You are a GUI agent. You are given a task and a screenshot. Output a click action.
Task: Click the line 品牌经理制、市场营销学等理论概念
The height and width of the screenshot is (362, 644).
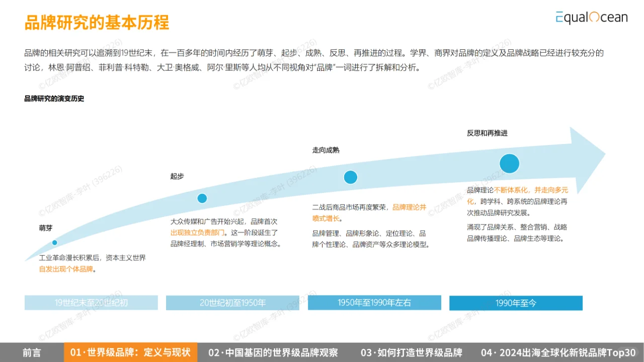(225, 244)
